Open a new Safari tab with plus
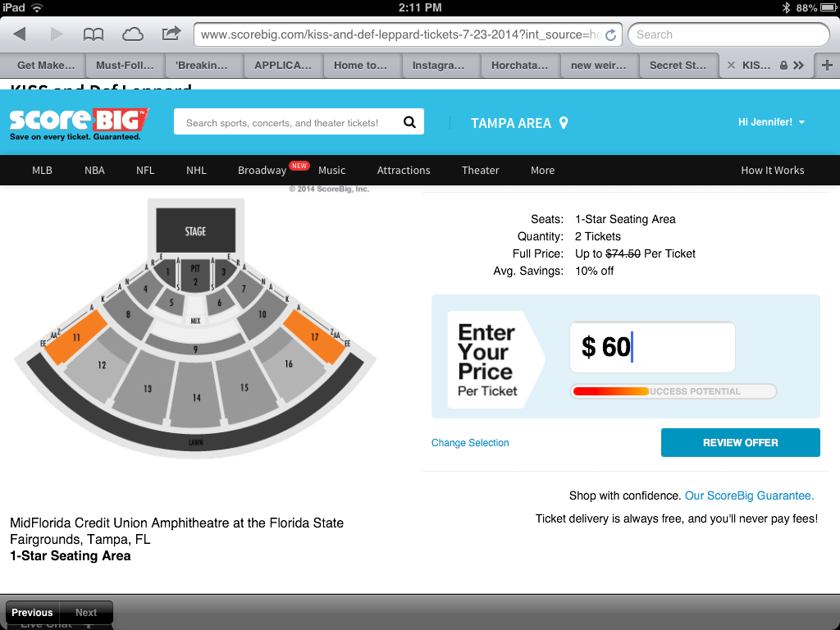 tap(827, 65)
